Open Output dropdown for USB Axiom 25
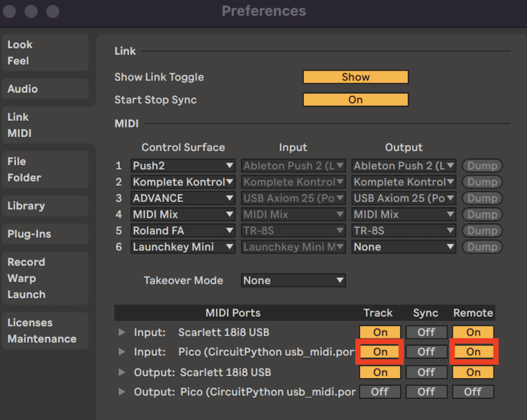The height and width of the screenshot is (420, 527). (x=404, y=198)
